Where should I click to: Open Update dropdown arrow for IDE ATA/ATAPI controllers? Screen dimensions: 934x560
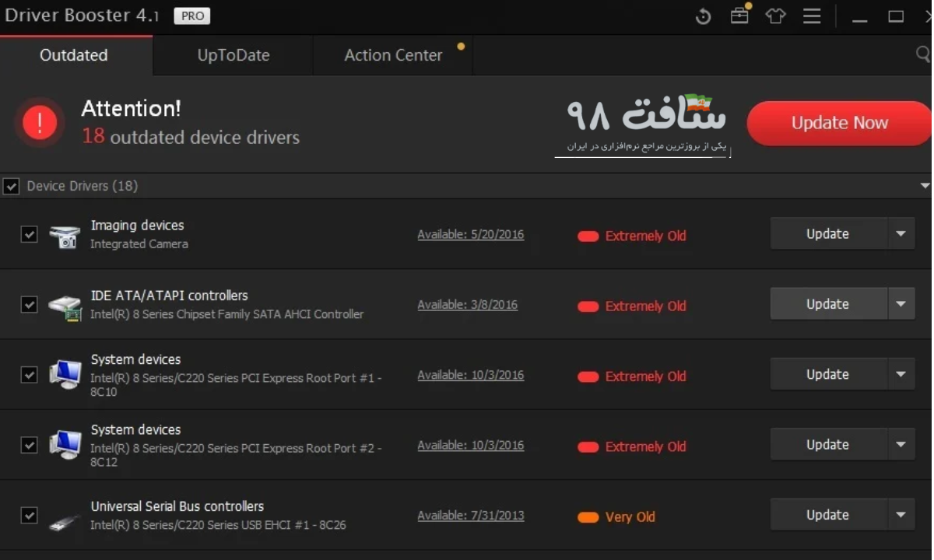pos(901,303)
